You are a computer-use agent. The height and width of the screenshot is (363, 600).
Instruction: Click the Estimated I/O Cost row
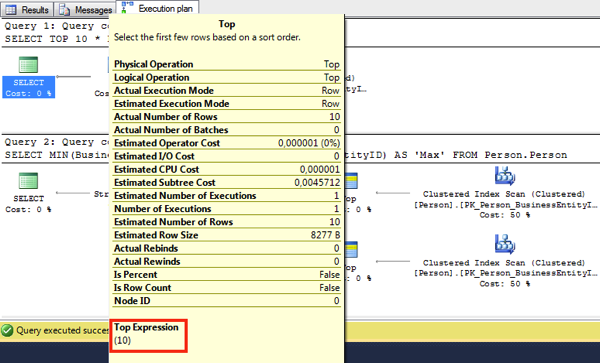pos(227,156)
